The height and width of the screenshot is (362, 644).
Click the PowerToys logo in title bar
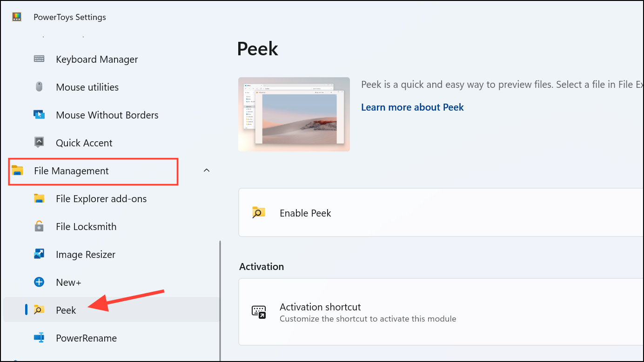pos(17,17)
